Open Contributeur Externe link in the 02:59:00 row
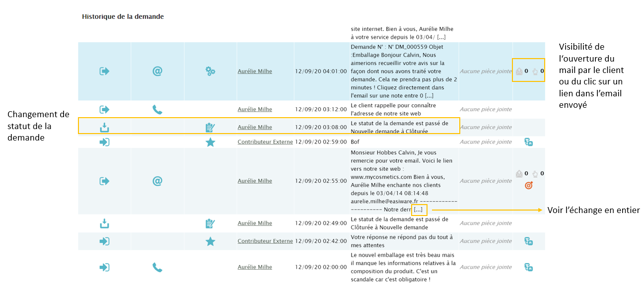The width and height of the screenshot is (644, 288). click(x=265, y=142)
